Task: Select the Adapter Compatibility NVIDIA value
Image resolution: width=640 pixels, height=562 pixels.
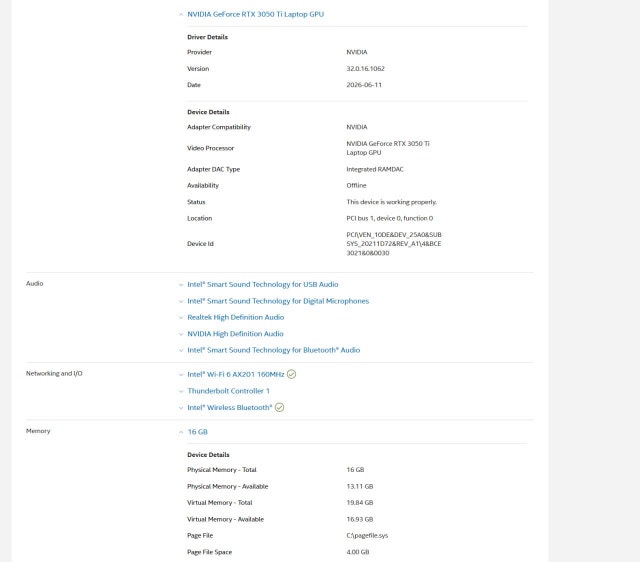Action: (x=357, y=127)
